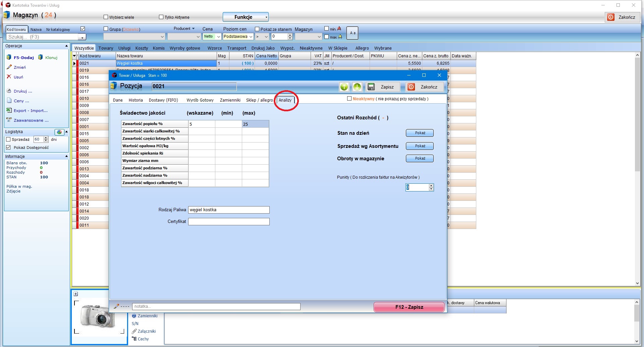Click the Logistyka chart icon
The width and height of the screenshot is (644, 347).
click(x=59, y=132)
